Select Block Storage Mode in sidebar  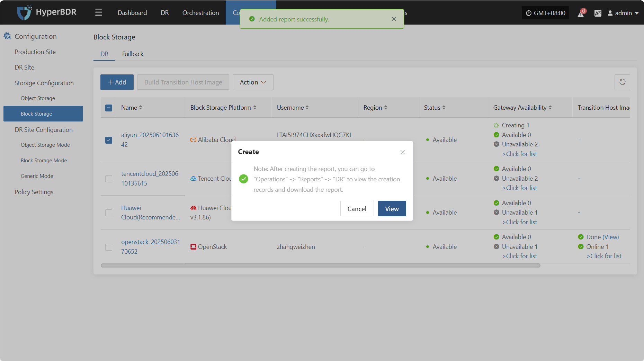tap(44, 161)
